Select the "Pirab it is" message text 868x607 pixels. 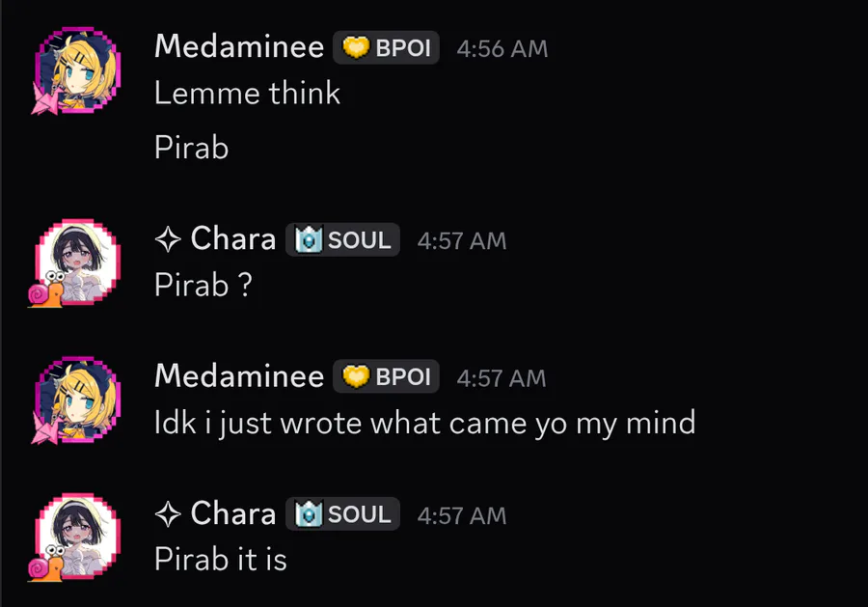[x=220, y=560]
